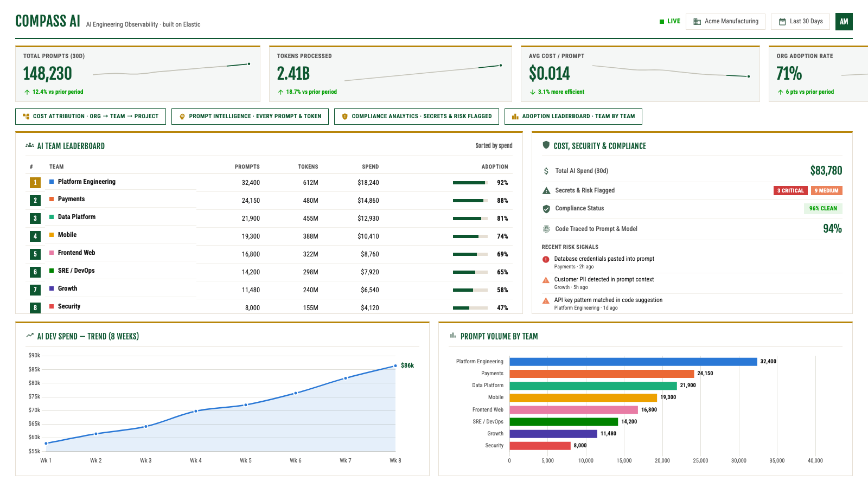Select the Data Platform team row name

point(76,217)
